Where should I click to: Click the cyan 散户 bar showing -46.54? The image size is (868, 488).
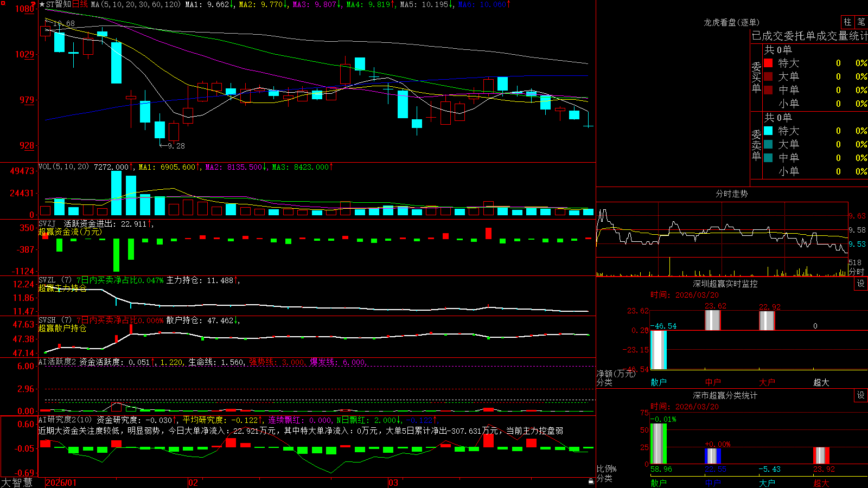[659, 350]
